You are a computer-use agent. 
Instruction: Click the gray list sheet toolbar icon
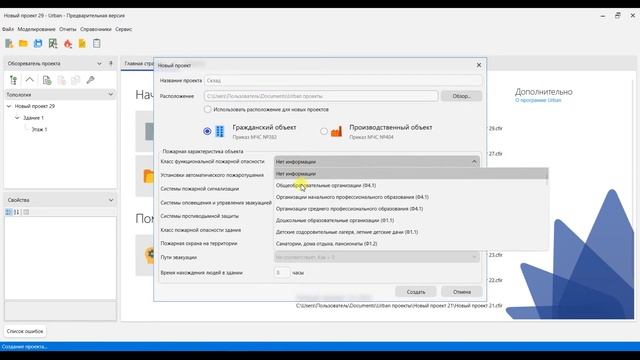[97, 43]
